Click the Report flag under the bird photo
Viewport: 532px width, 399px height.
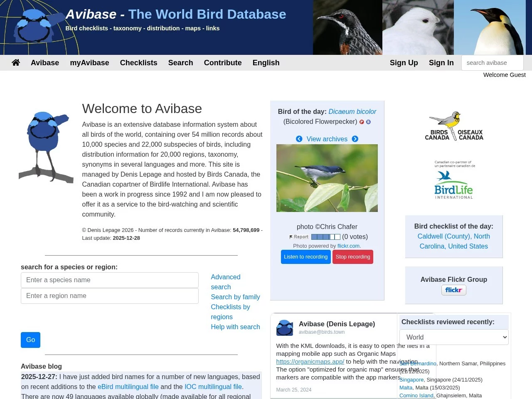[298, 236]
